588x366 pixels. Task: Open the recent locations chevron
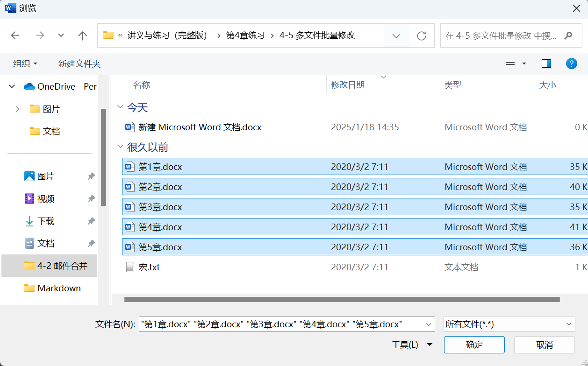point(61,35)
